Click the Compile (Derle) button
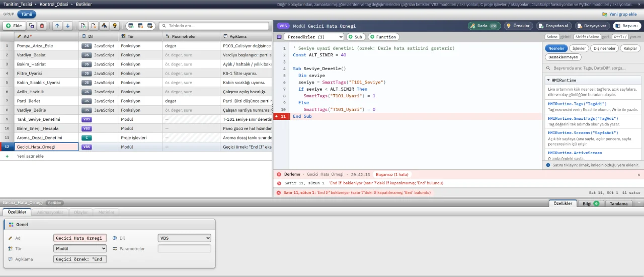 [484, 26]
